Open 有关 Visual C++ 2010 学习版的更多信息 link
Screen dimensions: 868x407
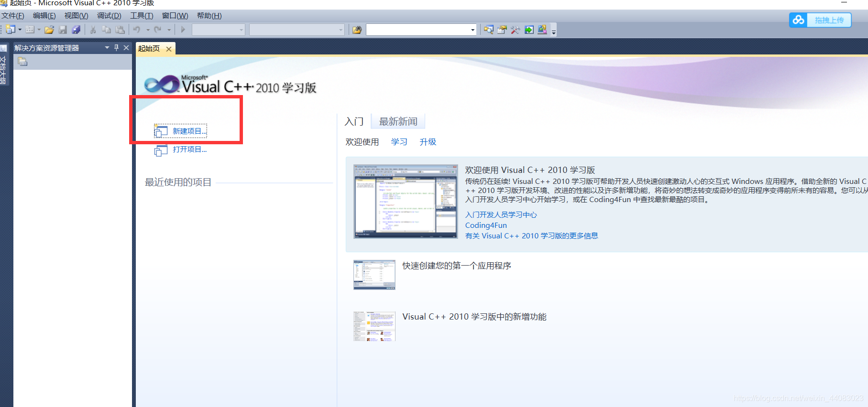(x=531, y=236)
